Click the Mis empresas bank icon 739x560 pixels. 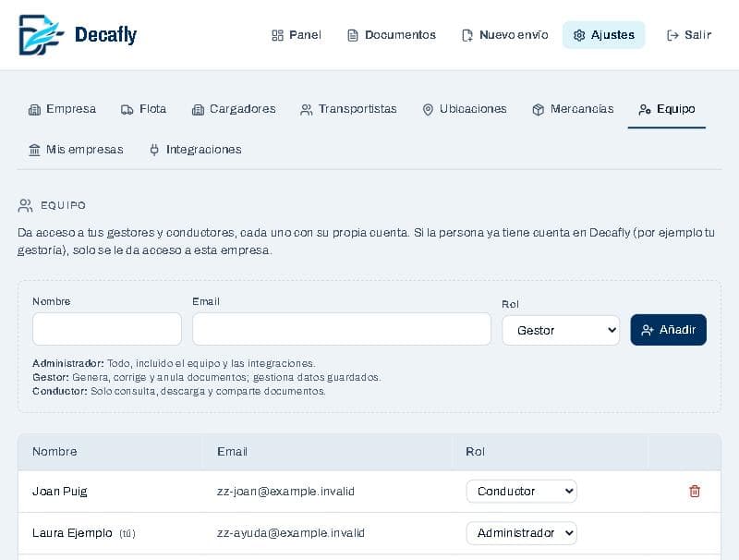pyautogui.click(x=34, y=150)
